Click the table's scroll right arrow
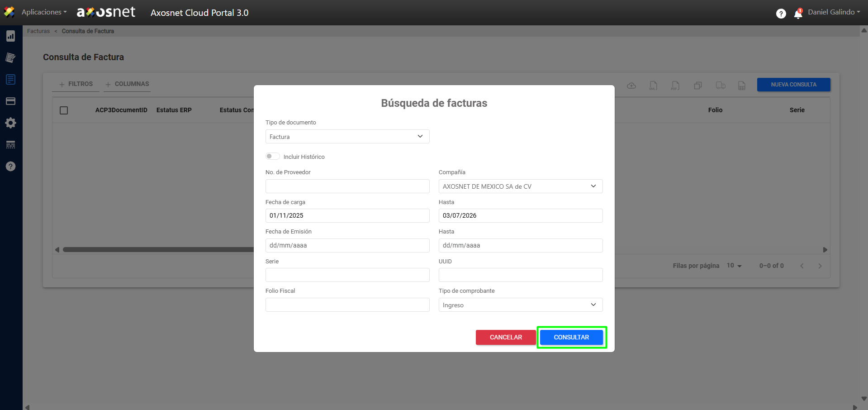The image size is (868, 410). coord(825,250)
